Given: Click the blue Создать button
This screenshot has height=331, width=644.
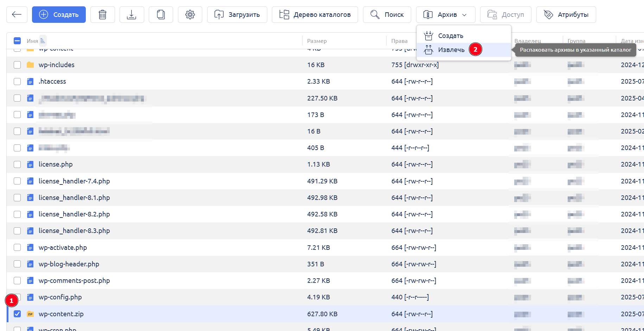Looking at the screenshot, I should pos(59,14).
